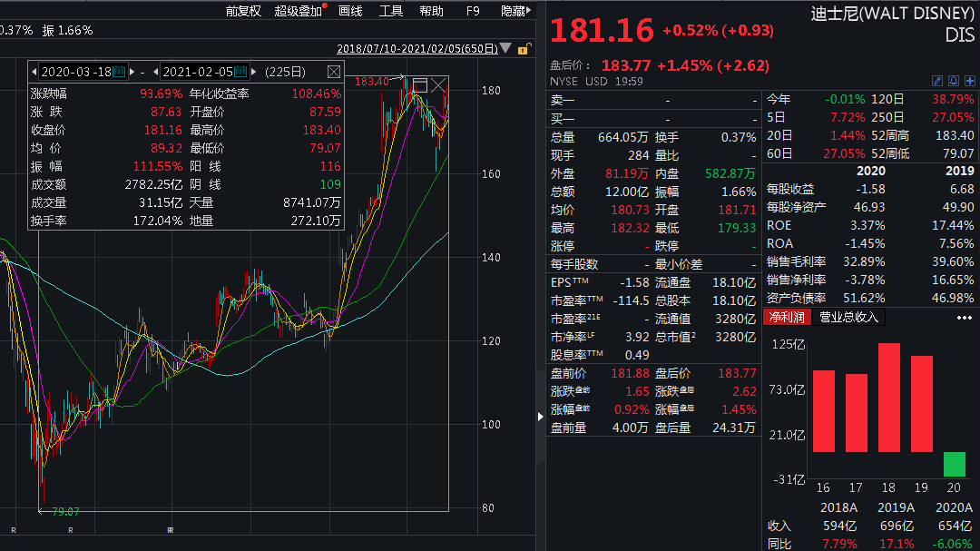Click the 市盈率TTM -114.5 value
The width and height of the screenshot is (980, 551).
pyautogui.click(x=631, y=300)
